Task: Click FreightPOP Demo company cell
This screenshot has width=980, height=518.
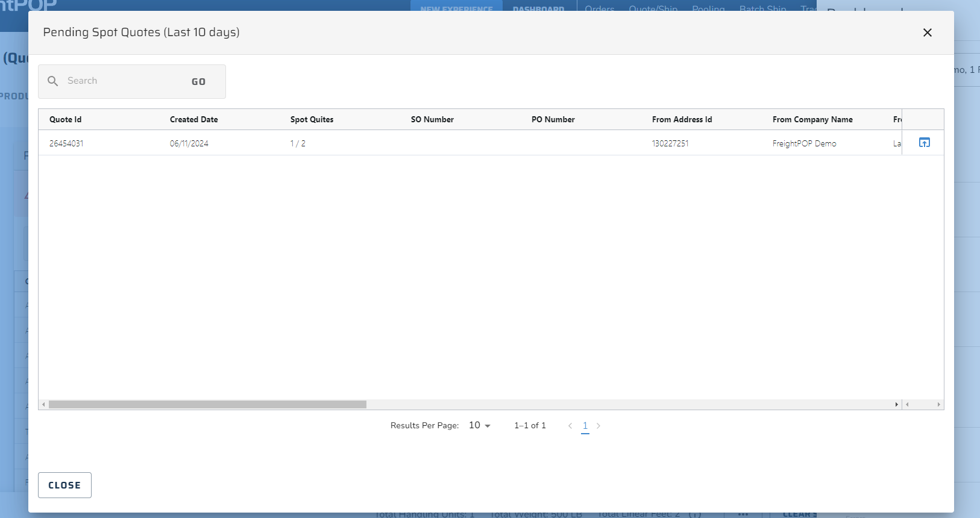Action: click(x=805, y=143)
